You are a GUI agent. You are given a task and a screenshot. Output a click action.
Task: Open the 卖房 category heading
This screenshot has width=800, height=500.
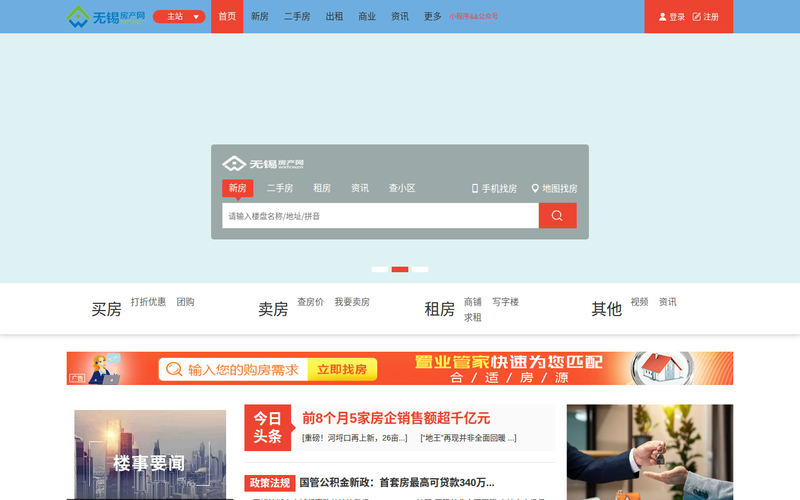click(x=273, y=309)
